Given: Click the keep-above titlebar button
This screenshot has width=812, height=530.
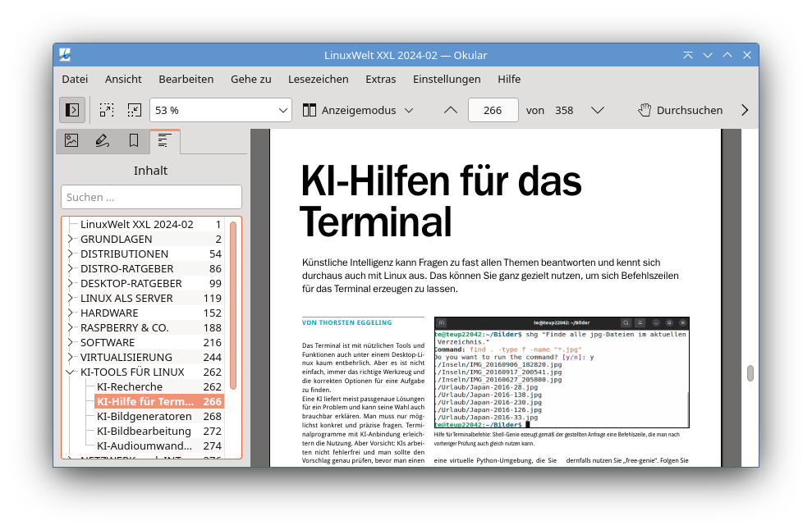Looking at the screenshot, I should tap(688, 55).
